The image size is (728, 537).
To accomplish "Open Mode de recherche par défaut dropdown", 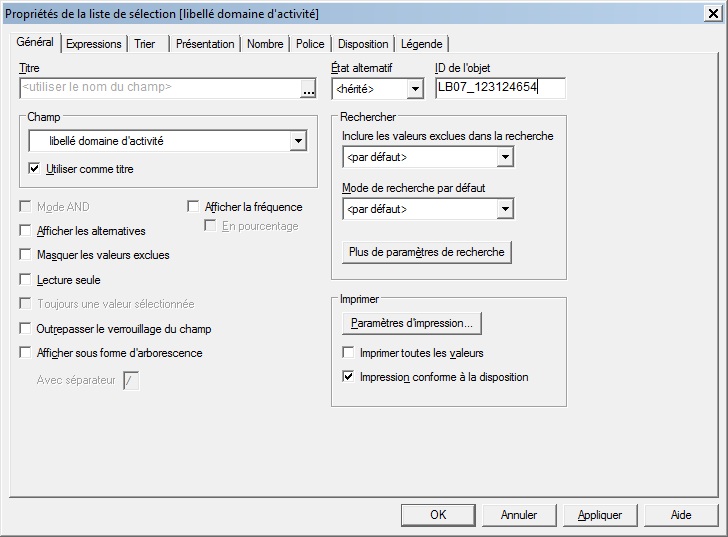I will tap(505, 210).
